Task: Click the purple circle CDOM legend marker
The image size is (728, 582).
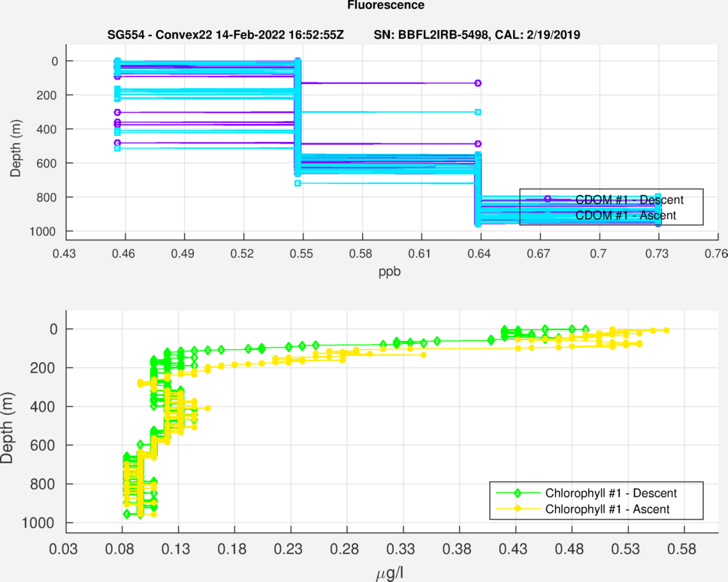Action: [548, 199]
